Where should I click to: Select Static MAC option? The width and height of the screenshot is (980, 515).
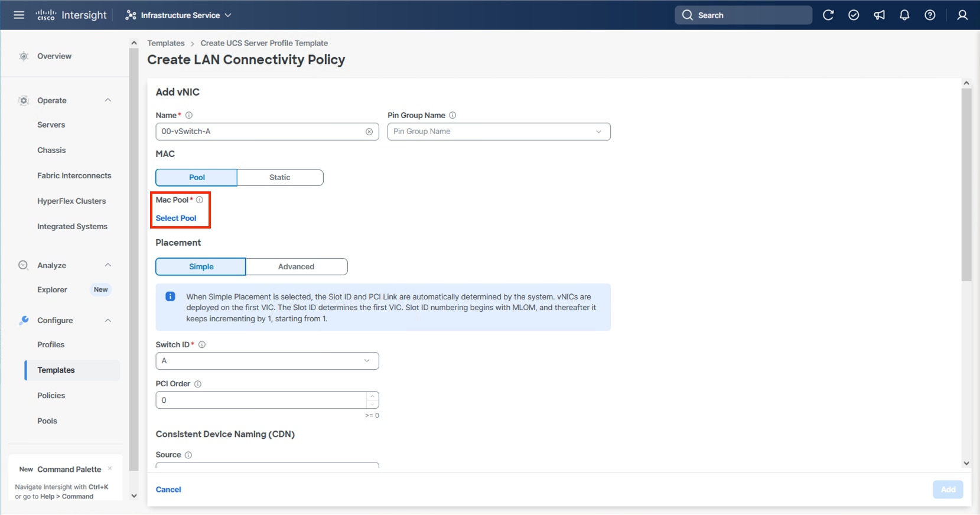(x=280, y=177)
